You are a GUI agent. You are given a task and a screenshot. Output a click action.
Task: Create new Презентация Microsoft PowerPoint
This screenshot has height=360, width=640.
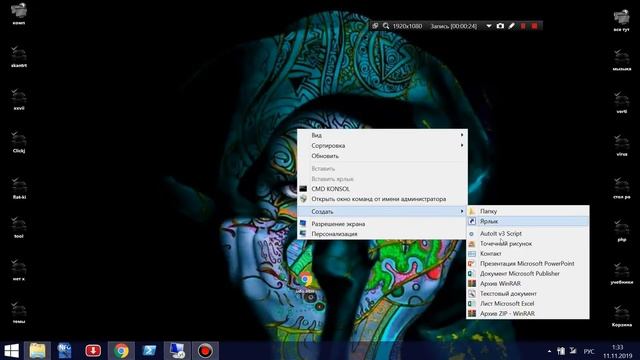click(528, 264)
